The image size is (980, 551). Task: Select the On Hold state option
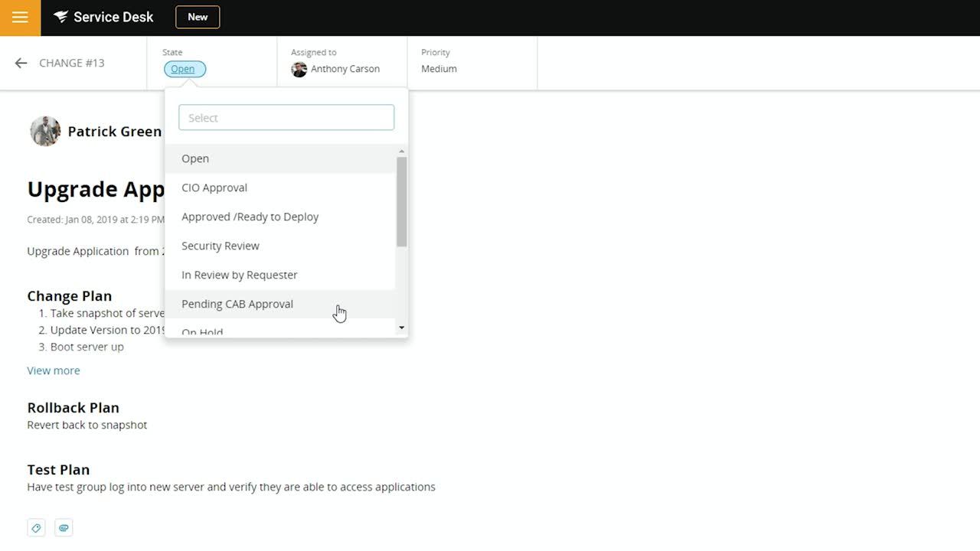[x=202, y=330]
